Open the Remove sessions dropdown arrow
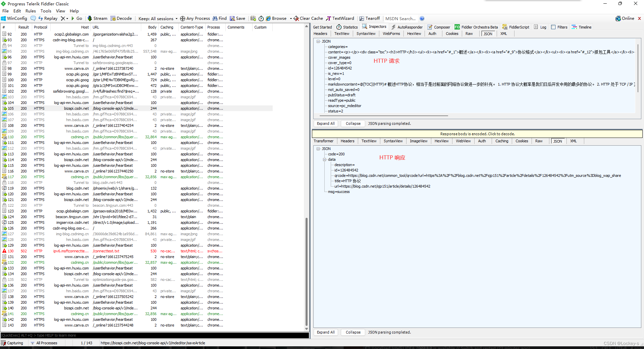Image resolution: width=644 pixels, height=349 pixels. click(x=67, y=18)
